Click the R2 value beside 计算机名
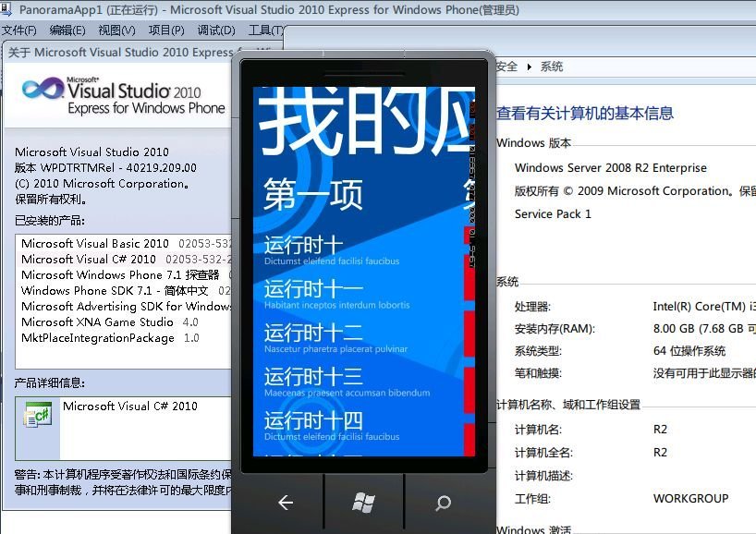756x534 pixels. tap(660, 430)
